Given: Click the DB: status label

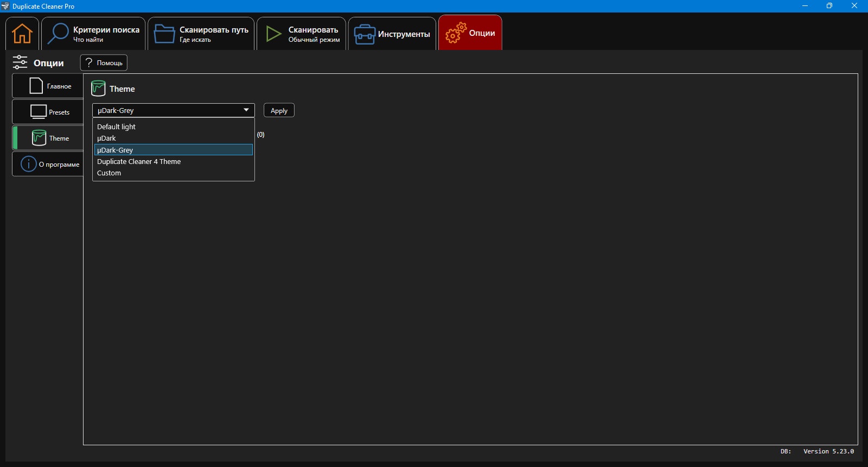Looking at the screenshot, I should coord(786,451).
